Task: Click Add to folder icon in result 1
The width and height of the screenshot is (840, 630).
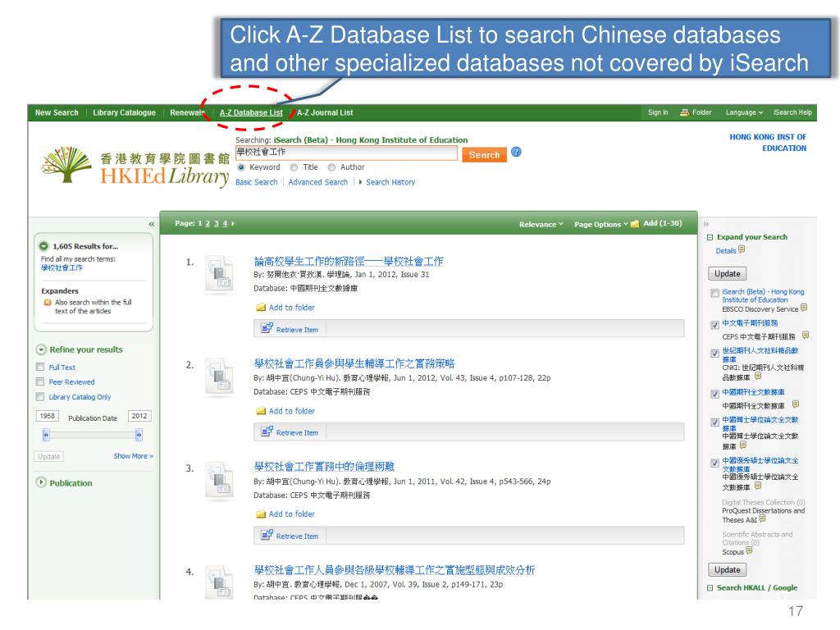Action: [x=261, y=308]
